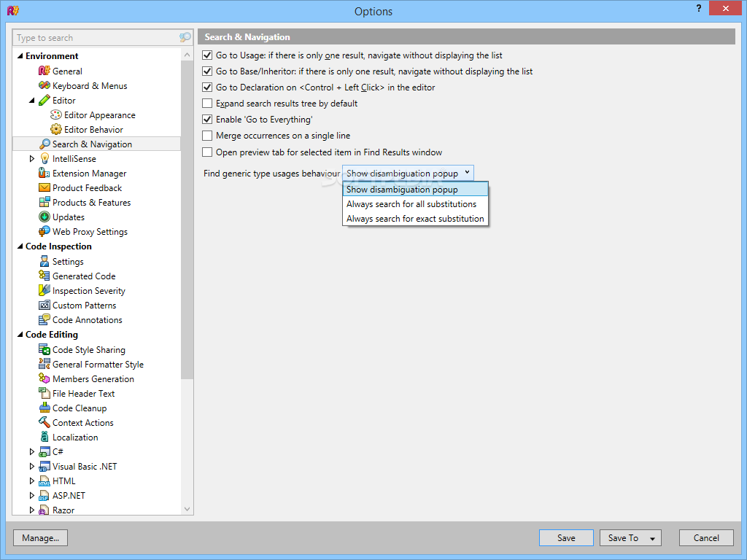Collapse the Editor tree node

point(32,101)
